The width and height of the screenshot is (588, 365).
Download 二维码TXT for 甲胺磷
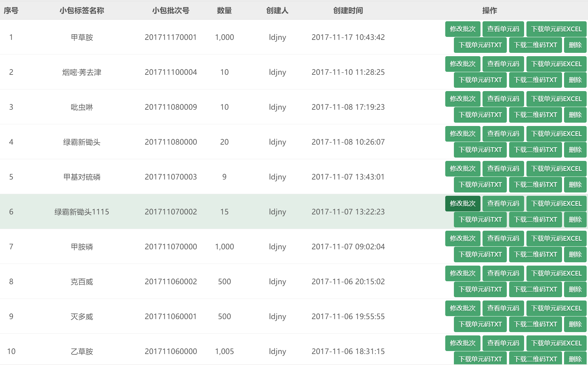(x=535, y=254)
